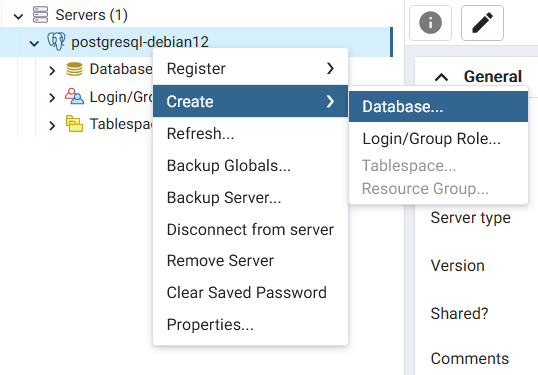Click the Server type property label
The width and height of the screenshot is (538, 375).
(x=470, y=218)
